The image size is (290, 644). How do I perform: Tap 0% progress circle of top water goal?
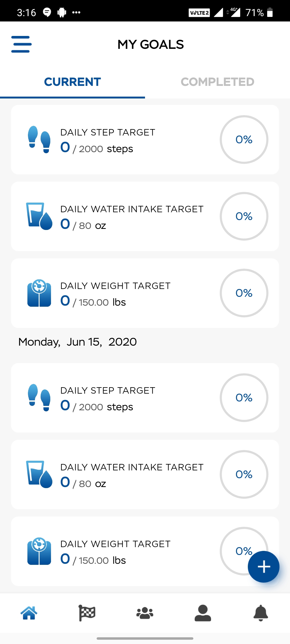[x=244, y=216]
